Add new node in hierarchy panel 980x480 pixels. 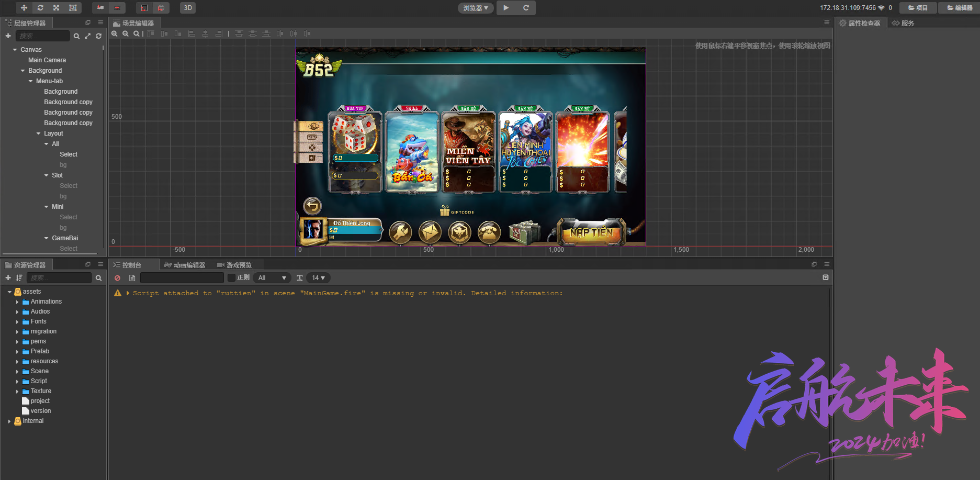click(8, 36)
